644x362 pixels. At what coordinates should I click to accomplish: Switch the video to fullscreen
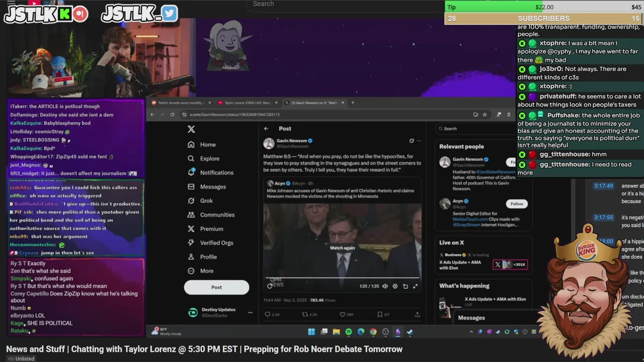415,286
